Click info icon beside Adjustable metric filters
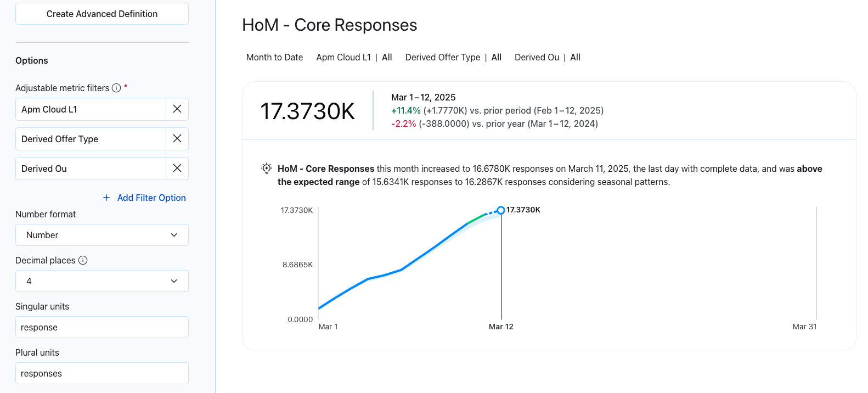 pyautogui.click(x=116, y=88)
